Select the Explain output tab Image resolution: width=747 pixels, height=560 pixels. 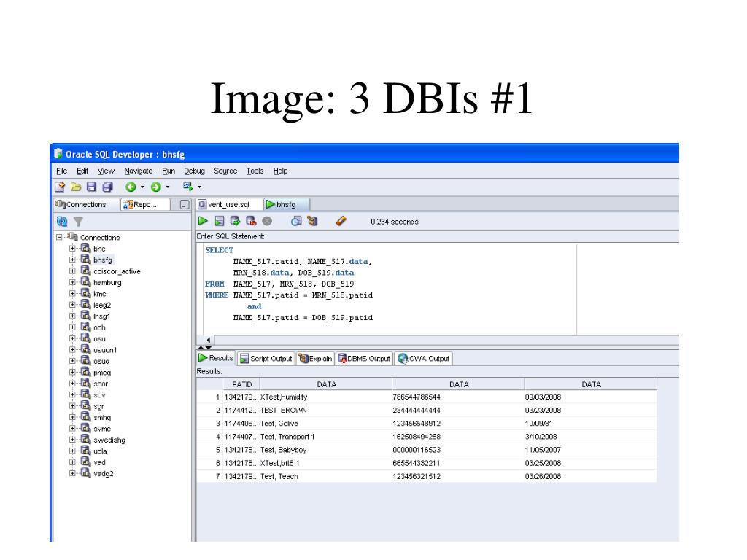pos(315,359)
